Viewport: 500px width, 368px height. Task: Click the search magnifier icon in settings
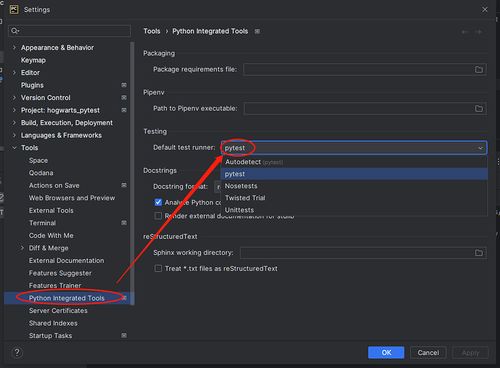pyautogui.click(x=15, y=31)
